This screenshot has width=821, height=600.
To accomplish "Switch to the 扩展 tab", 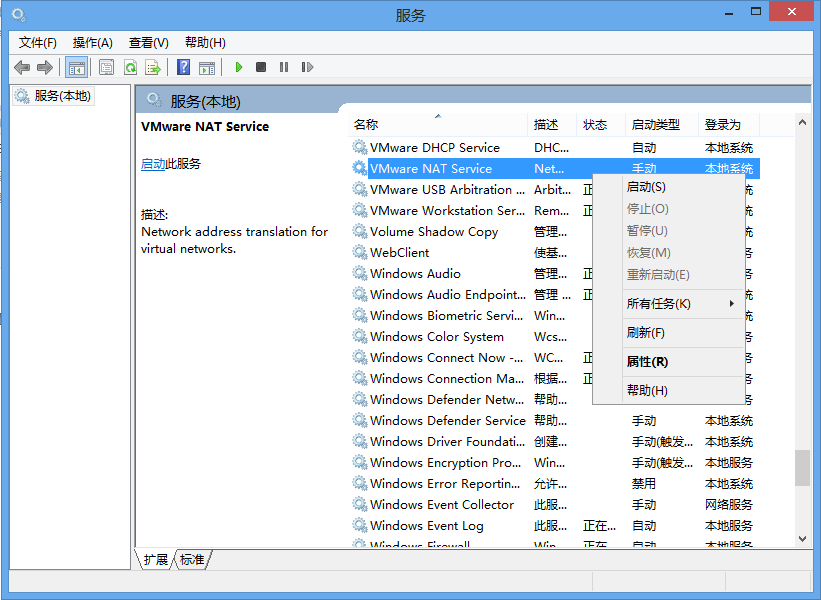I will [x=155, y=560].
